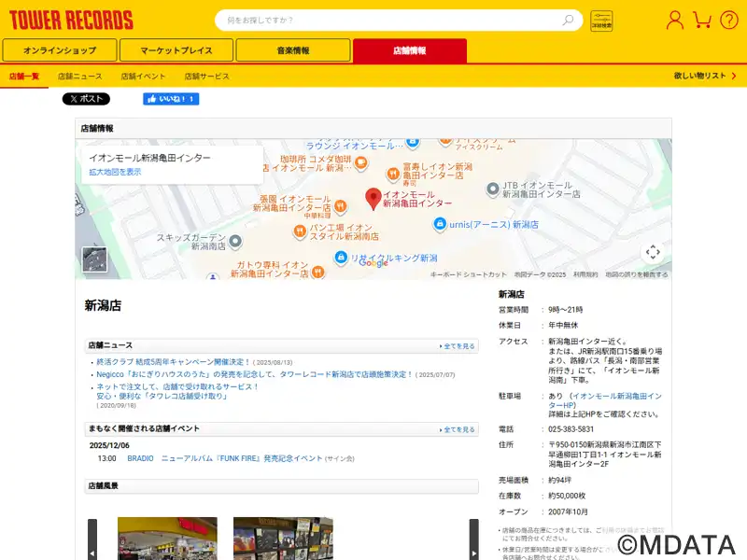The image size is (747, 560).
Task: Select 店舗ニュース in the sub menu
Action: [x=80, y=77]
